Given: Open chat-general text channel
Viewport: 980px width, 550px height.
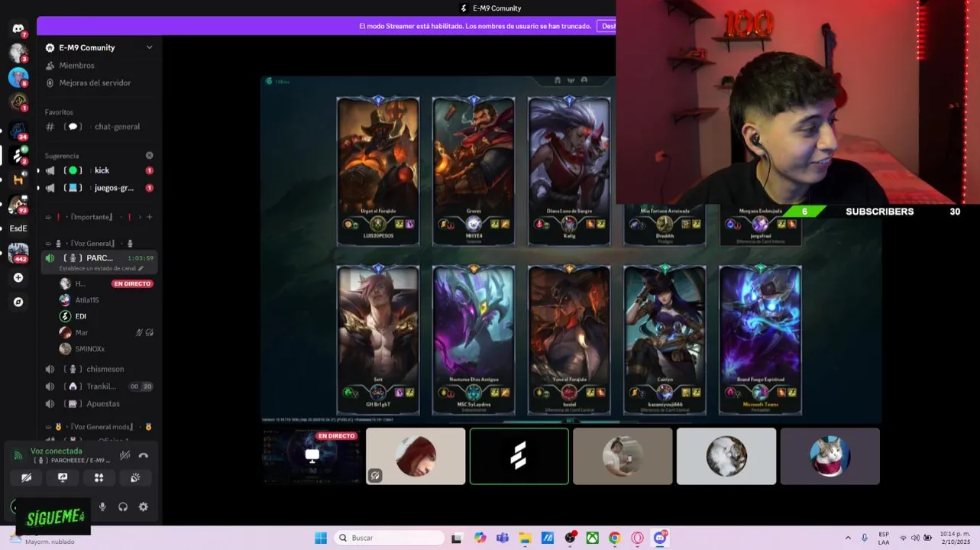Looking at the screenshot, I should coord(99,127).
